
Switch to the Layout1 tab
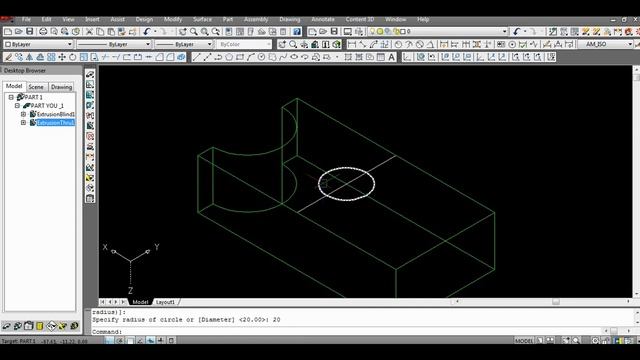click(165, 302)
